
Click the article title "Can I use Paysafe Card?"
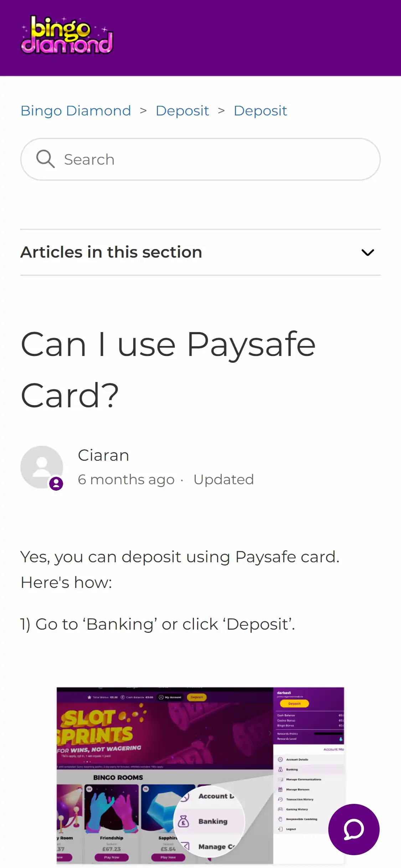(x=168, y=369)
